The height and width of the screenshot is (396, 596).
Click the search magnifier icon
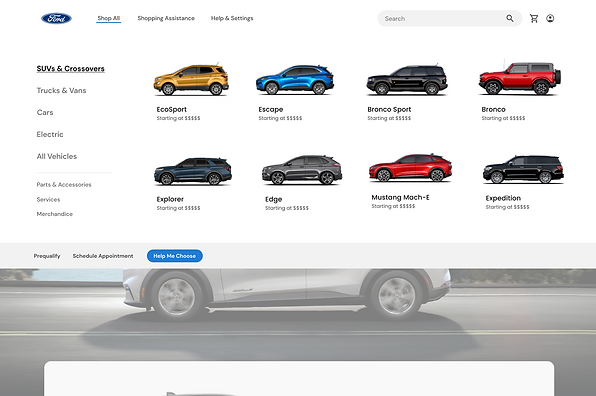510,18
